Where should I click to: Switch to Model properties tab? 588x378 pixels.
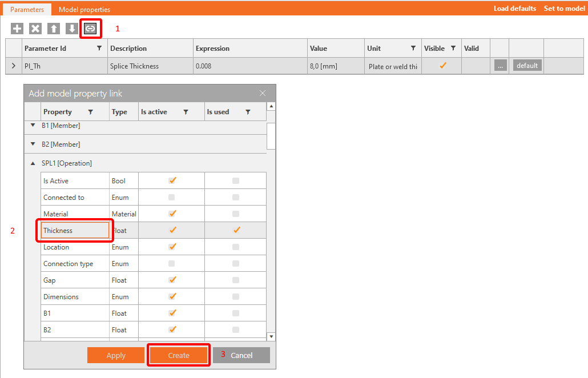[x=84, y=9]
